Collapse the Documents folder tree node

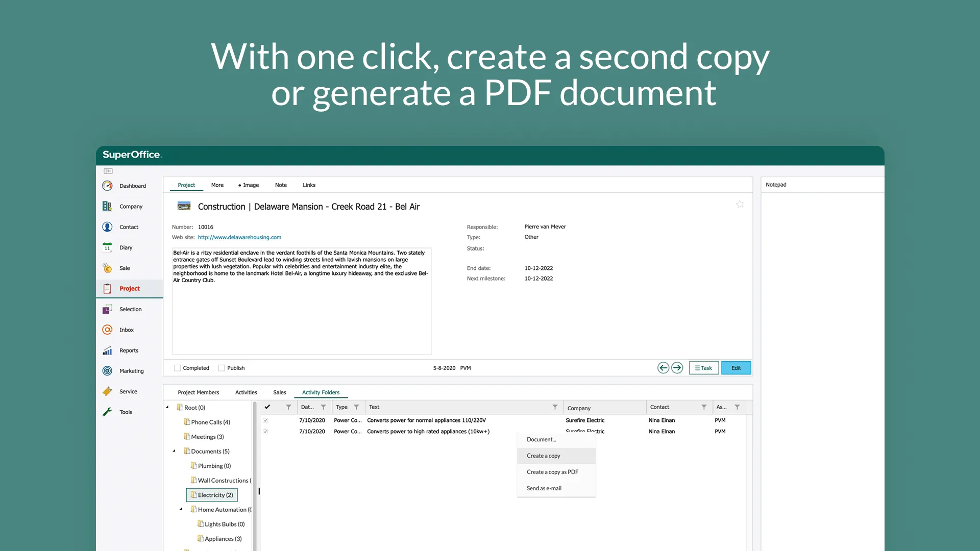click(x=174, y=451)
